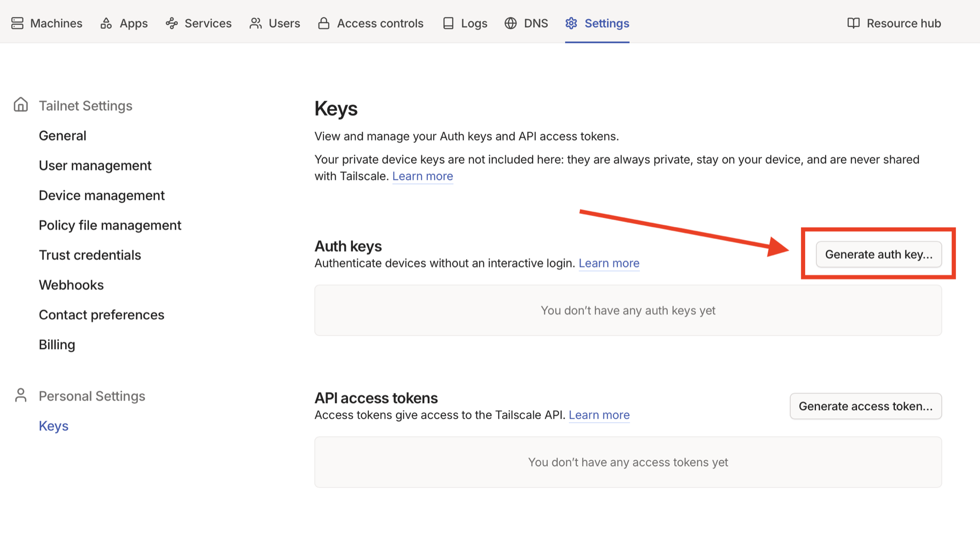Click the Personal Settings heading
This screenshot has width=980, height=546.
(92, 396)
